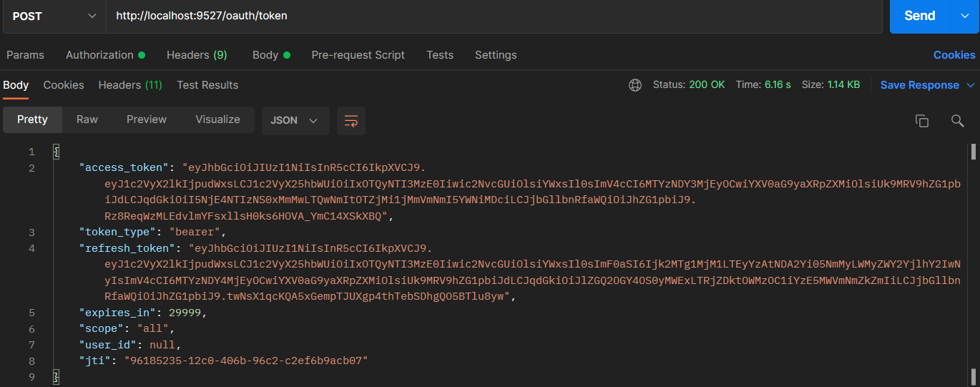Viewport: 980px width, 387px height.
Task: Click the wrap lines icon
Action: pyautogui.click(x=351, y=121)
